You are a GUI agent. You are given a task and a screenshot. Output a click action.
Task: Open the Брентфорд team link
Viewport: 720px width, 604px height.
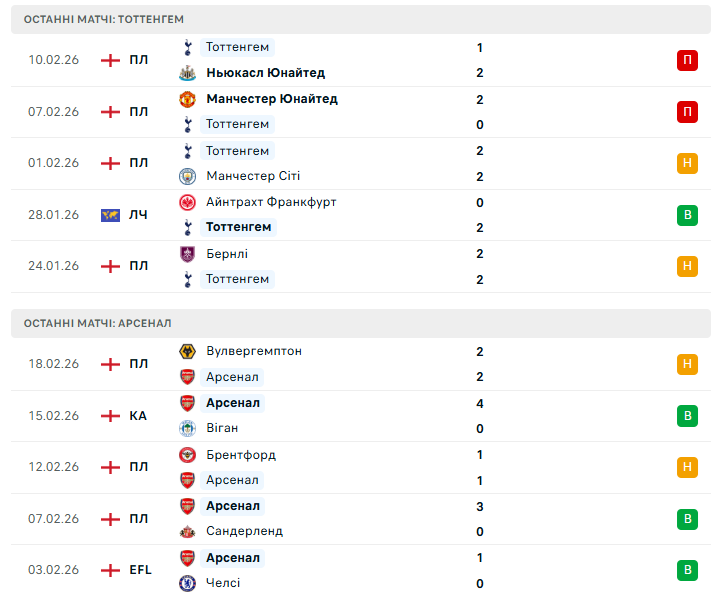point(241,455)
